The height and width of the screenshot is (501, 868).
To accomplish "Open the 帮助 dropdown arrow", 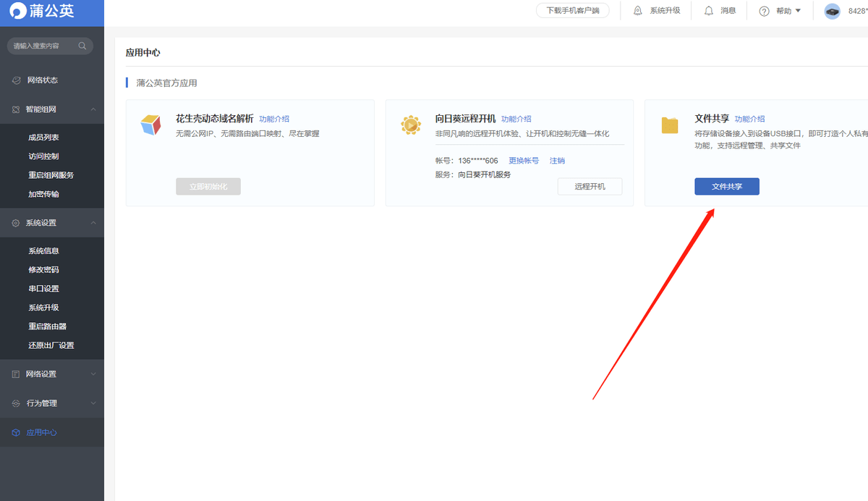I will coord(798,11).
